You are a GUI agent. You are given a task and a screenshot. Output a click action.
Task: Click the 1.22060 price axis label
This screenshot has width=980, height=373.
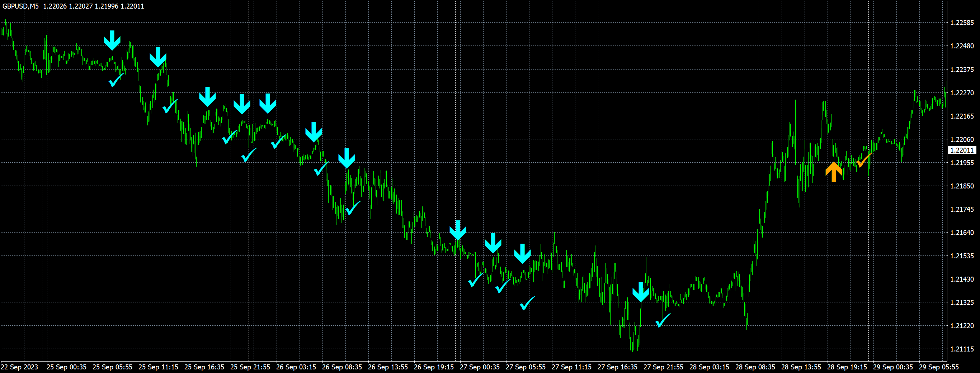[x=962, y=139]
